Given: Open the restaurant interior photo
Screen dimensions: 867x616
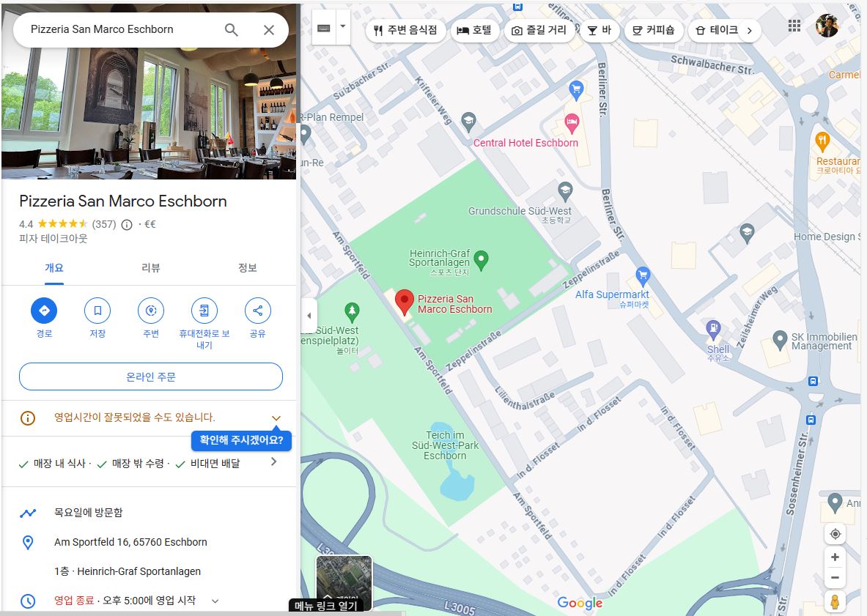Looking at the screenshot, I should pos(150,114).
